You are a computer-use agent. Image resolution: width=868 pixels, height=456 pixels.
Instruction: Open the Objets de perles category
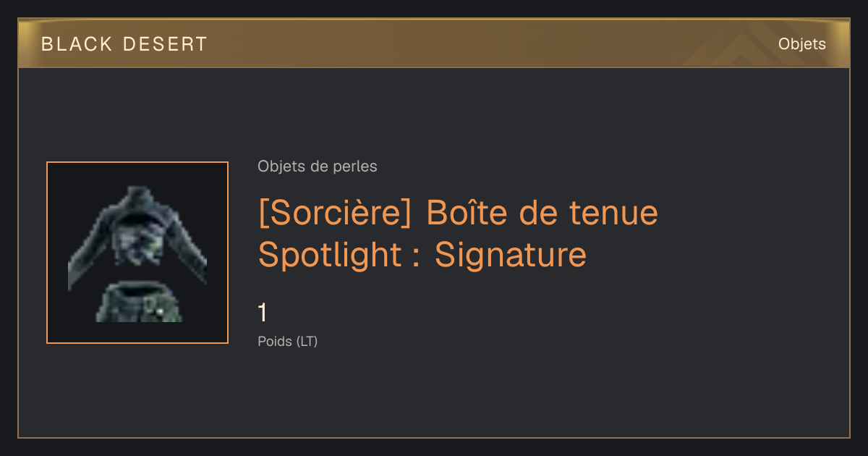318,166
